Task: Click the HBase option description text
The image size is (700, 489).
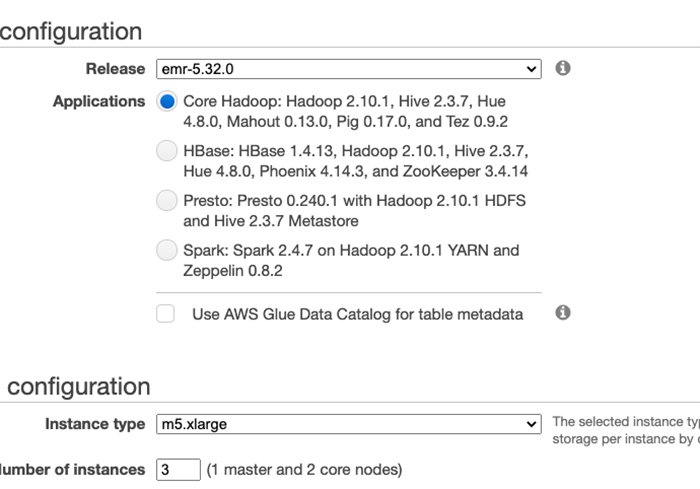Action: [355, 161]
